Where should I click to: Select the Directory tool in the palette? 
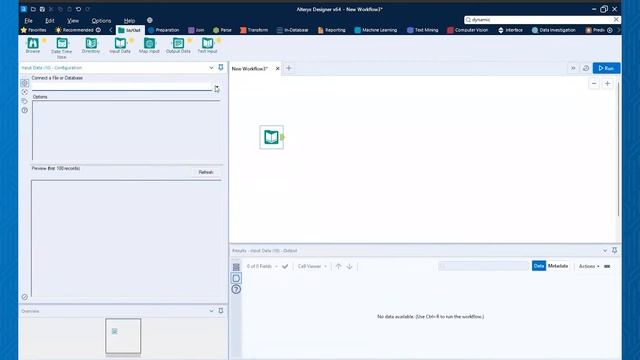pos(91,45)
